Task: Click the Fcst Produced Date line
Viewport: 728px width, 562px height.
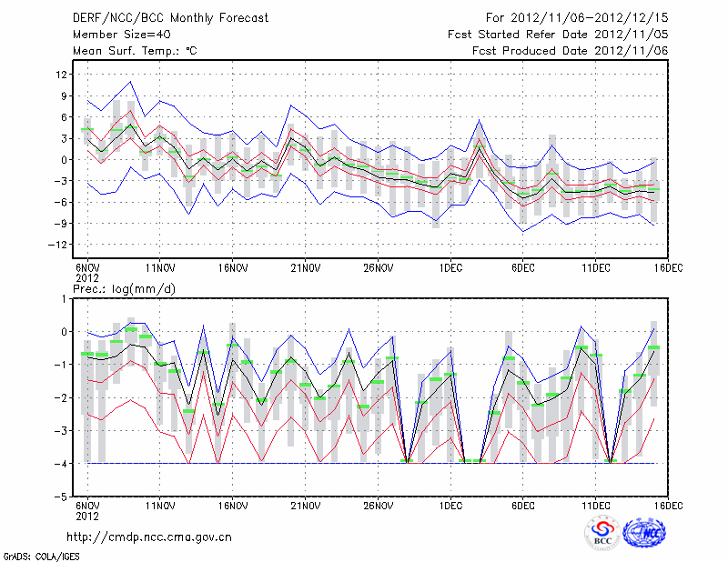Action: pyautogui.click(x=570, y=51)
